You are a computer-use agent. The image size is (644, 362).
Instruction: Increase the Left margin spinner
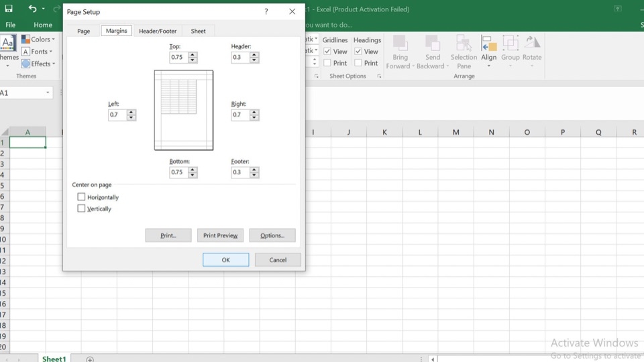click(131, 112)
